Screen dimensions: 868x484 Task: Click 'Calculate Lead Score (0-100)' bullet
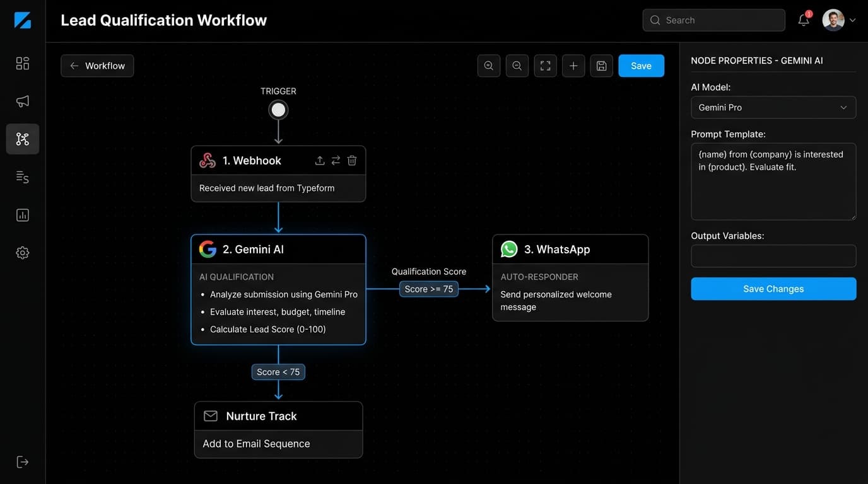[x=268, y=329]
